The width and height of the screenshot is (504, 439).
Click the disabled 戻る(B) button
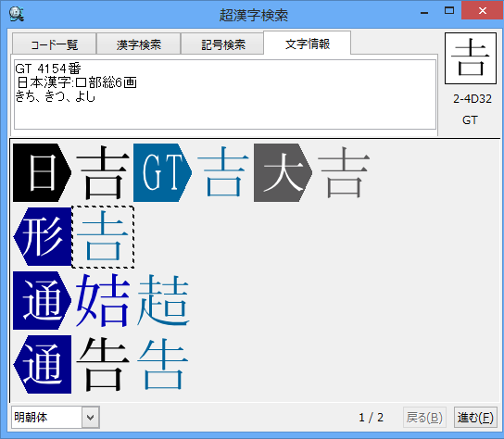click(424, 418)
